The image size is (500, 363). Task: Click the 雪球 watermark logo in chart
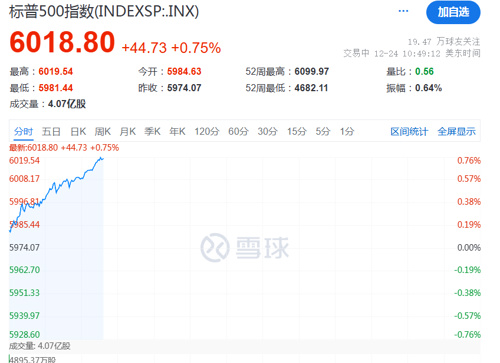tap(245, 248)
